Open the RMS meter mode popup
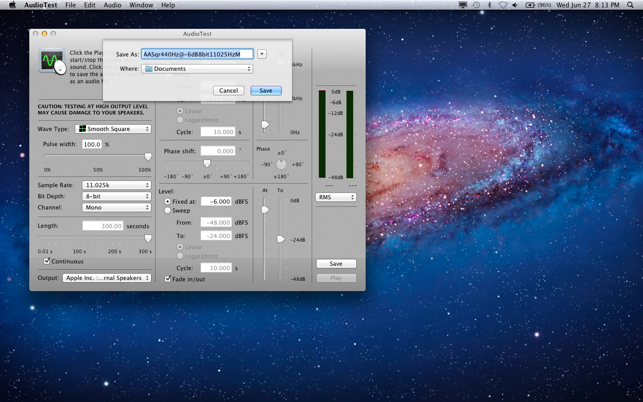Image resolution: width=643 pixels, height=402 pixels. tap(336, 197)
